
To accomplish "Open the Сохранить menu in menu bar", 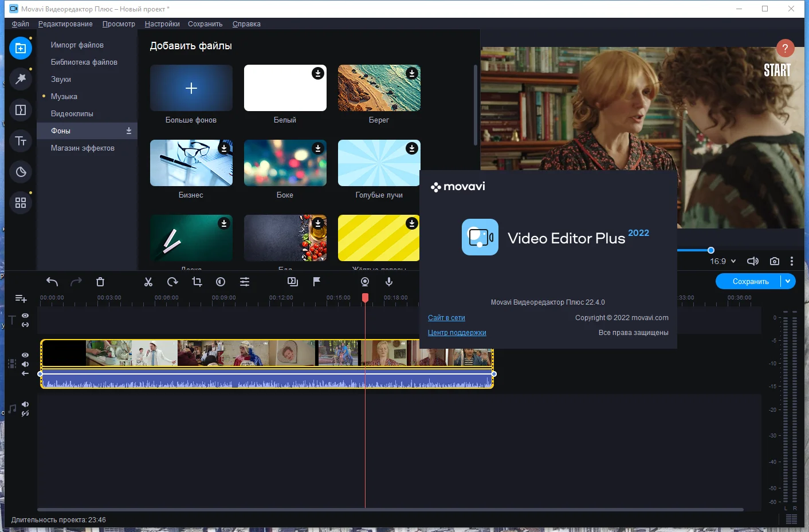I will (x=205, y=24).
